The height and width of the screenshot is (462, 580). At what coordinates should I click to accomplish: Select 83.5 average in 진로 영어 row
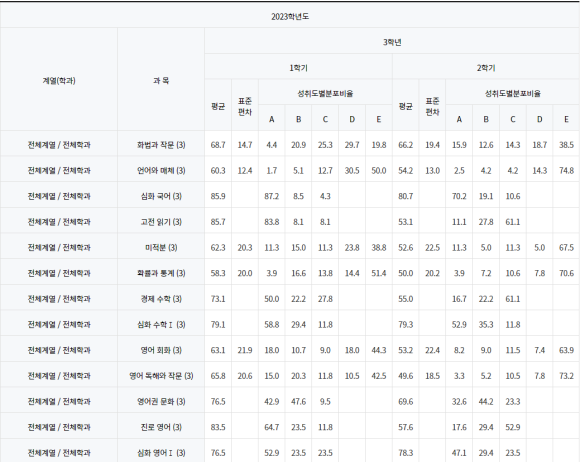[x=218, y=427]
